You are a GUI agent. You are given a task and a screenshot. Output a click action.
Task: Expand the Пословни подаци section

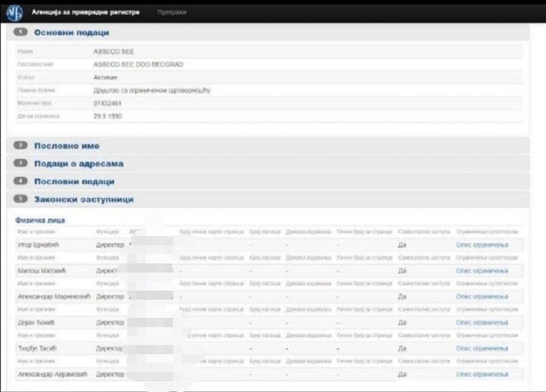tap(74, 181)
